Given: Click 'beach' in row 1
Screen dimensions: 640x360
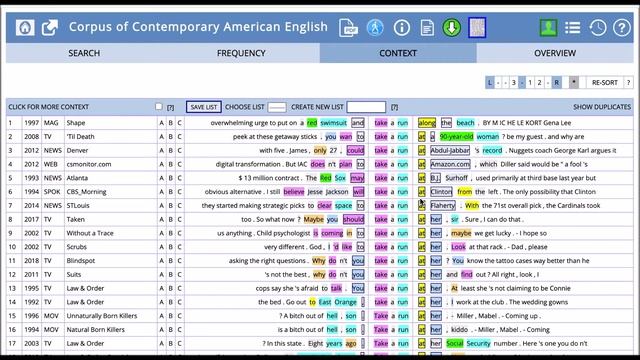Looking at the screenshot, I should point(465,123).
